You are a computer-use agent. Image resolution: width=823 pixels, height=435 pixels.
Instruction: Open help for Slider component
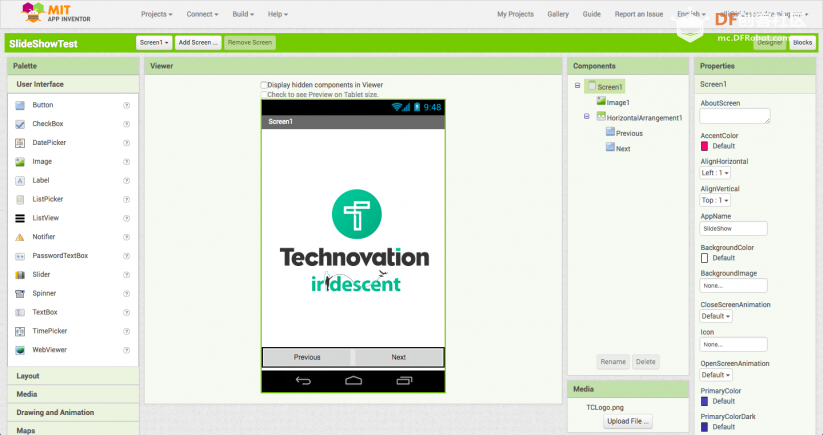coord(126,275)
